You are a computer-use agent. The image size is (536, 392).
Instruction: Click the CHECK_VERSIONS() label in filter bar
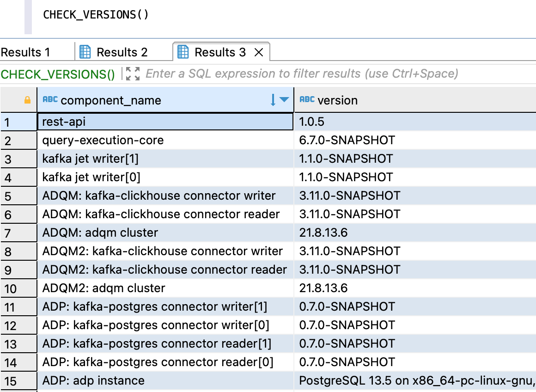click(58, 74)
